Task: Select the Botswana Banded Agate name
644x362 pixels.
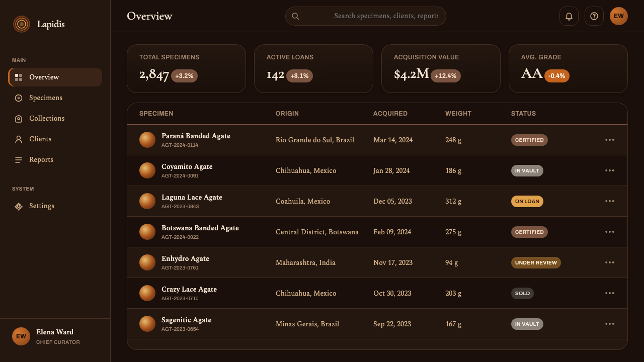Action: pyautogui.click(x=200, y=228)
